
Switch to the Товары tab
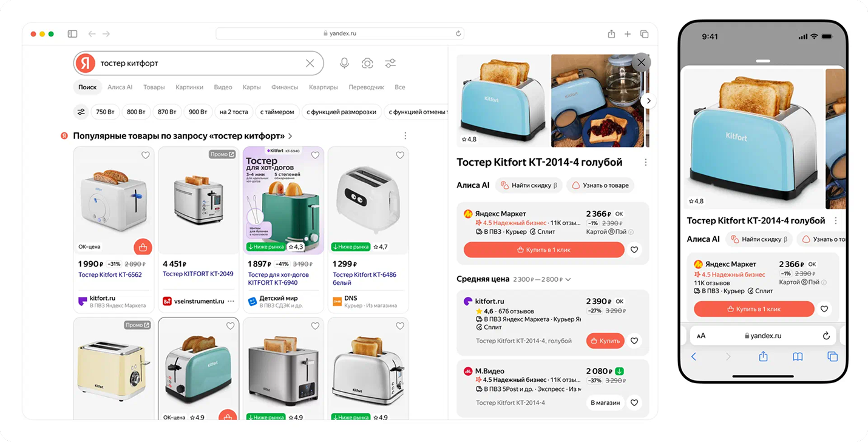[154, 87]
